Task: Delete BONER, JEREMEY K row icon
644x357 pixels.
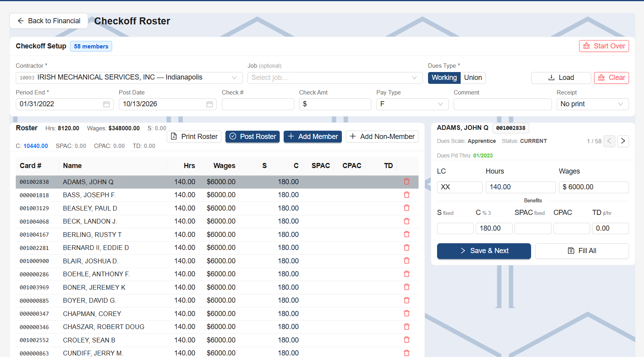Action: click(x=407, y=287)
